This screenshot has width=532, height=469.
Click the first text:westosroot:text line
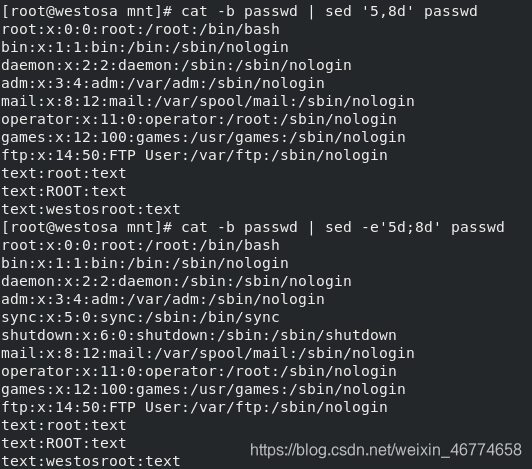tap(91, 209)
